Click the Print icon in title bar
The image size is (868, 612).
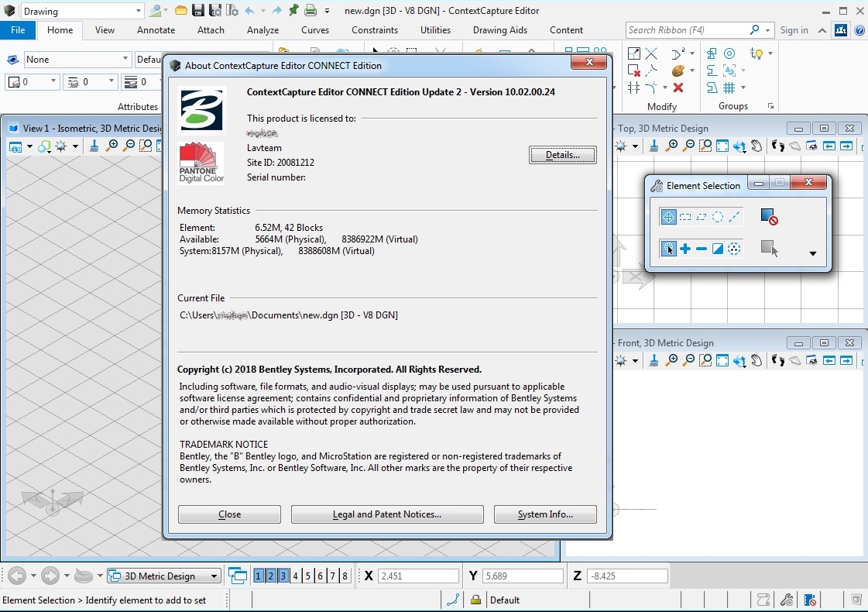310,11
